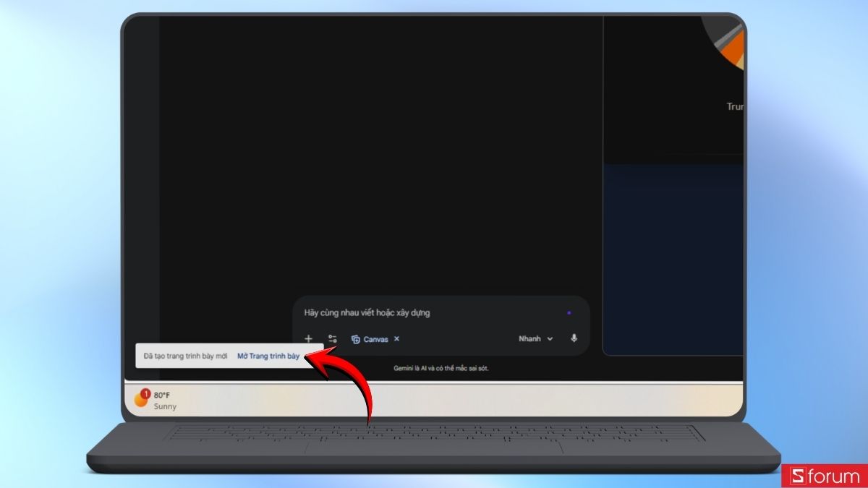Select the Canvas tool chip
The image size is (868, 488).
[370, 339]
